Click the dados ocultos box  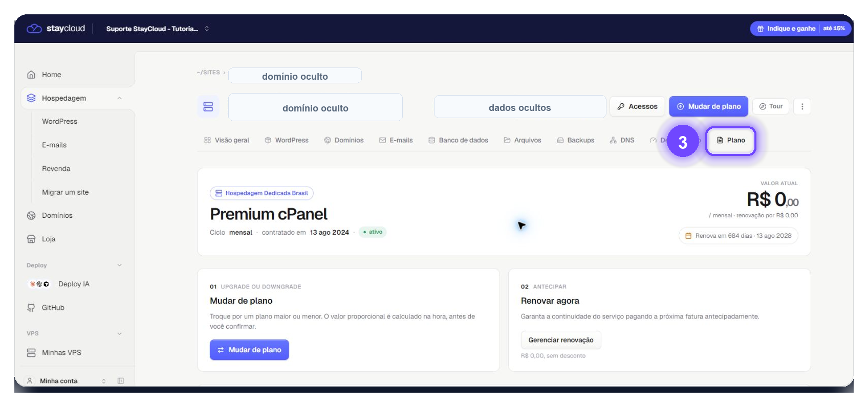pos(520,107)
